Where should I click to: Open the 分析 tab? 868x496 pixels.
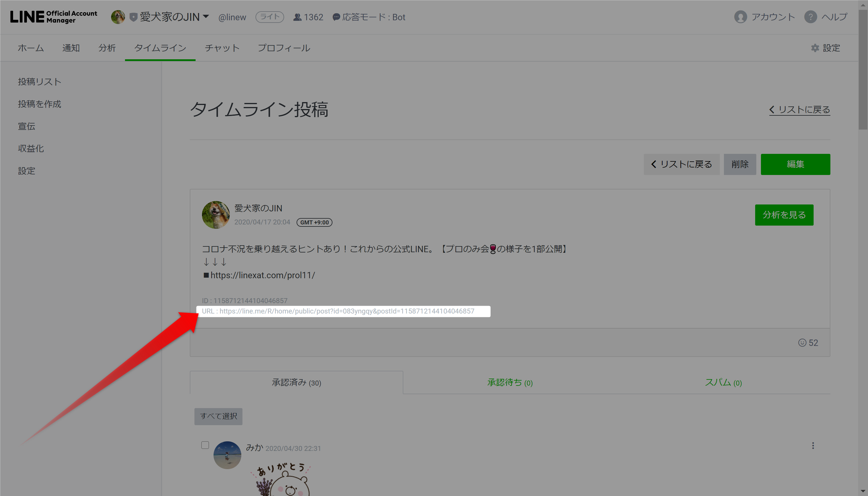107,48
